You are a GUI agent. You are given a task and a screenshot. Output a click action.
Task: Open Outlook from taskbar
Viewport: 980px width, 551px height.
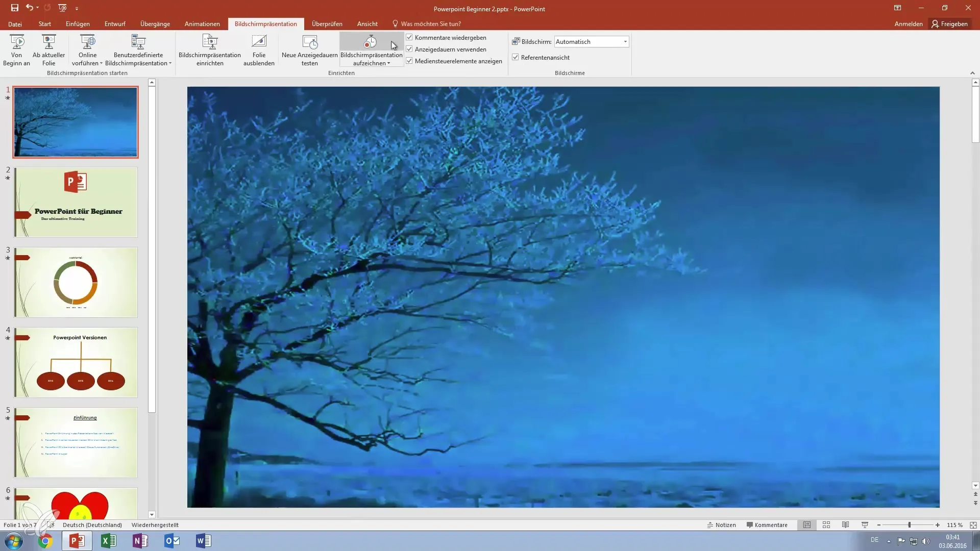172,541
